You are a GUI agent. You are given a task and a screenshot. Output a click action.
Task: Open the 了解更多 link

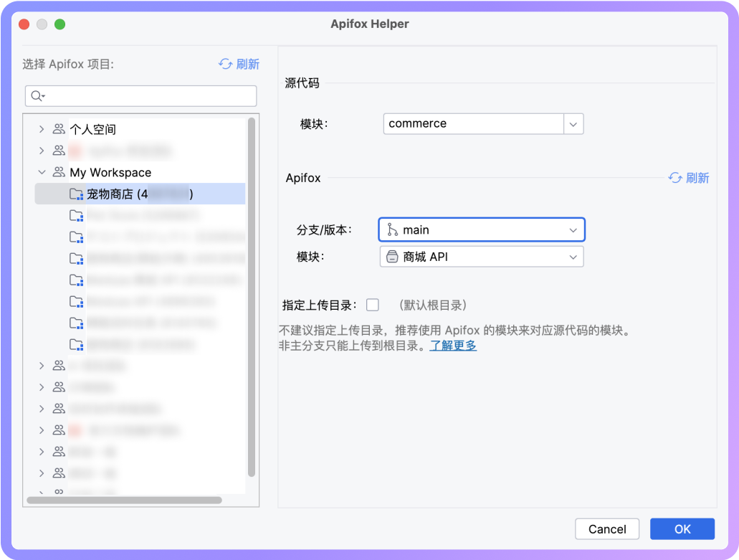pos(453,346)
